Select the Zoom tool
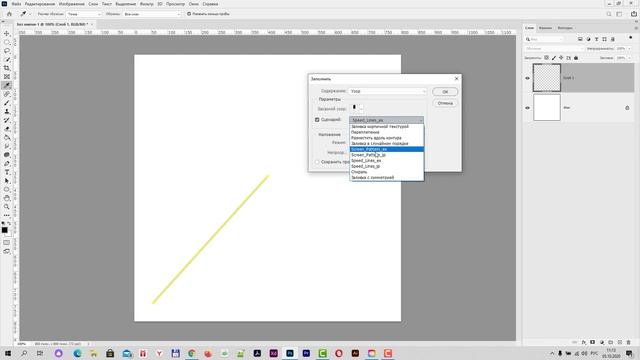The image size is (640, 360). tap(7, 207)
